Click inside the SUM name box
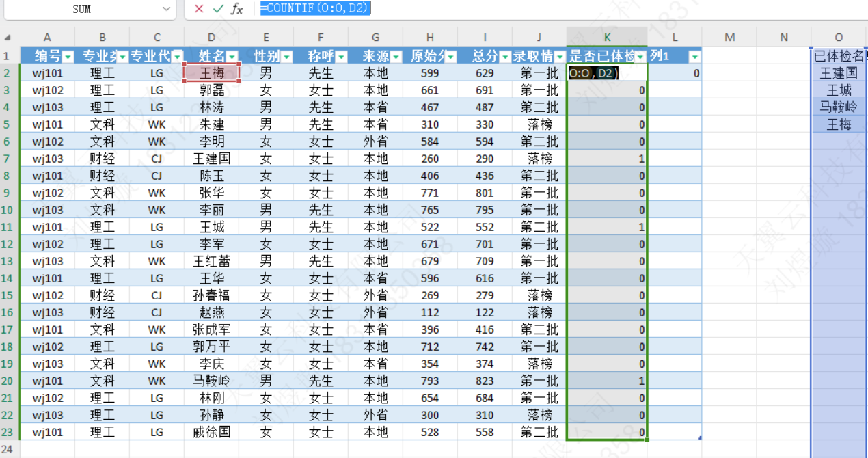 [x=81, y=9]
